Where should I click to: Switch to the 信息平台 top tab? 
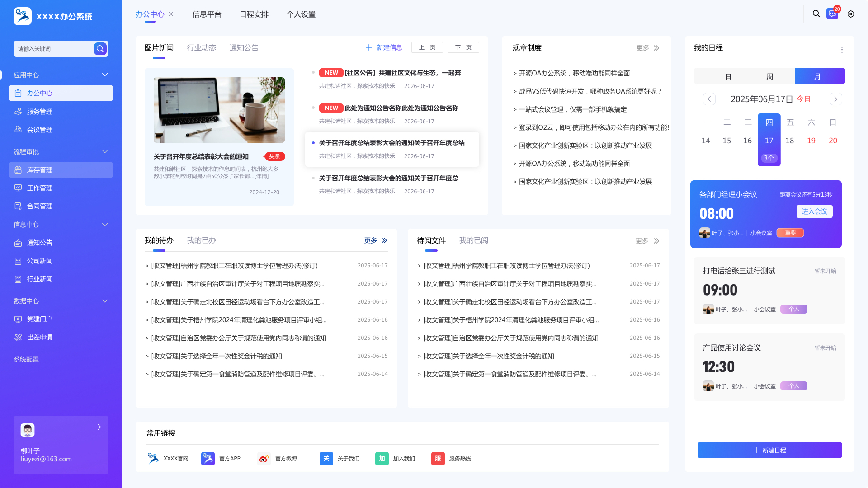(x=207, y=14)
